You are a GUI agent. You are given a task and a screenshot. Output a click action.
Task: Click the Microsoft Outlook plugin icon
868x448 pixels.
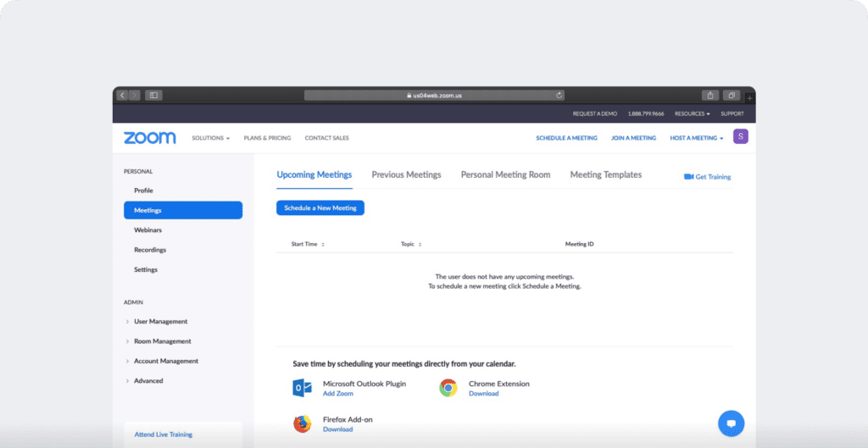[303, 388]
